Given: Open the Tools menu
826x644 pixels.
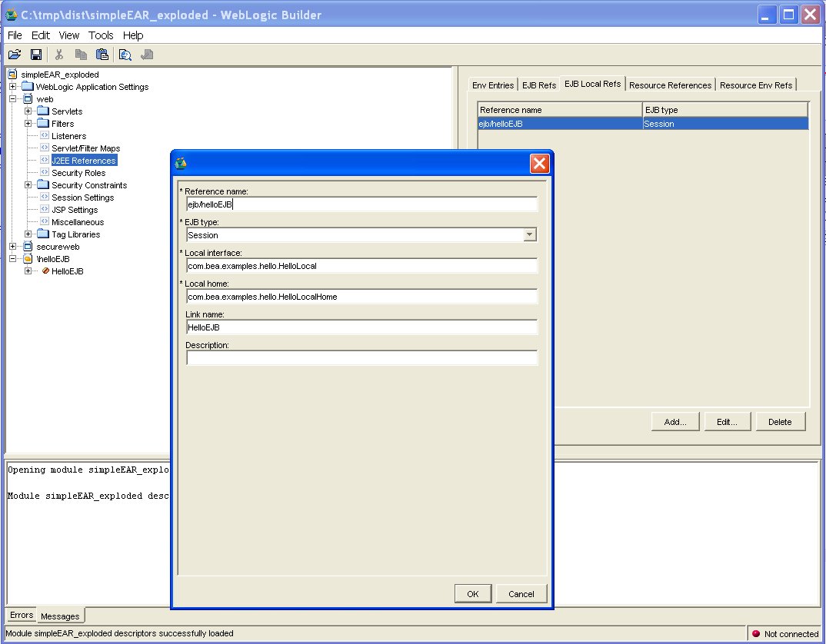Looking at the screenshot, I should coord(101,35).
